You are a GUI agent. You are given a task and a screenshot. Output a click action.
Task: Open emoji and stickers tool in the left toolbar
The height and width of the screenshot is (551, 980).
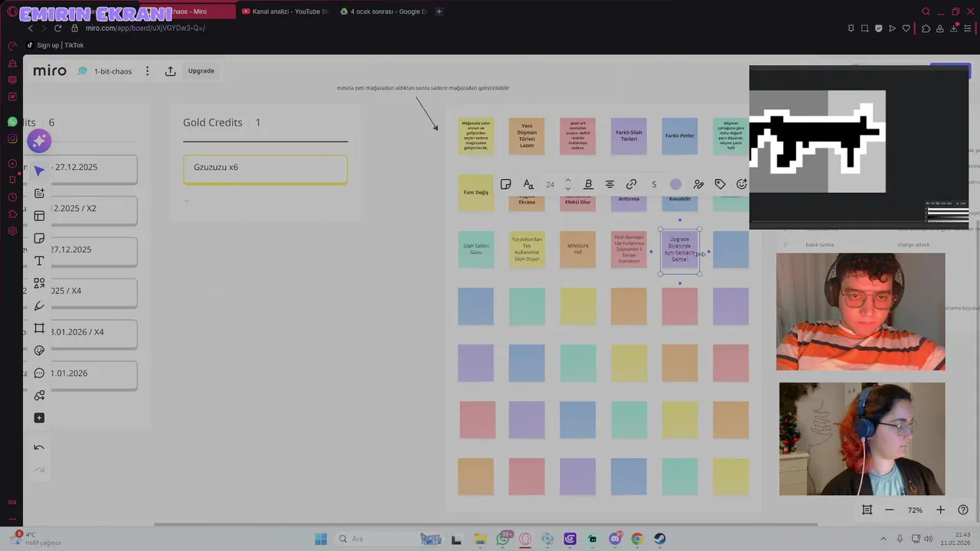pyautogui.click(x=39, y=350)
